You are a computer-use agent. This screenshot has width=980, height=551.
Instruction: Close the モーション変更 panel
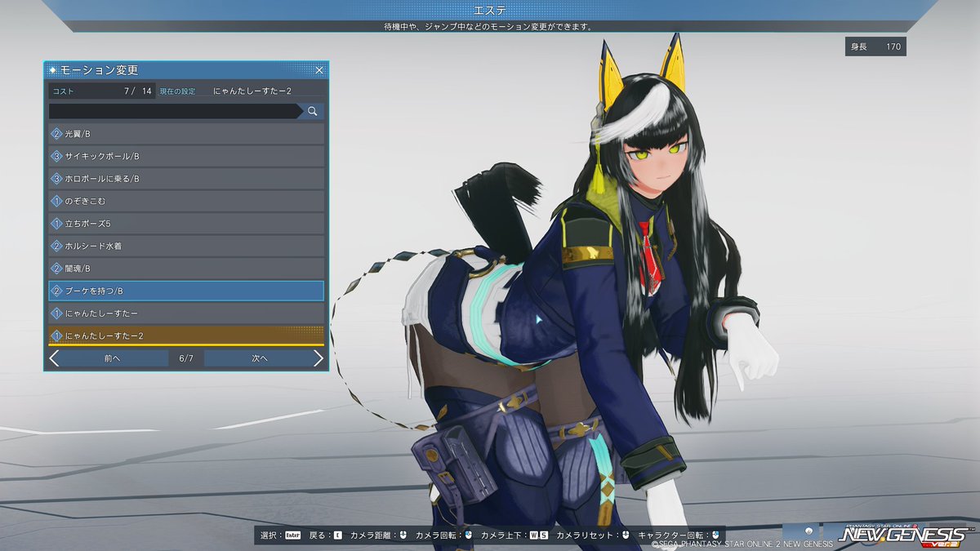pos(319,70)
